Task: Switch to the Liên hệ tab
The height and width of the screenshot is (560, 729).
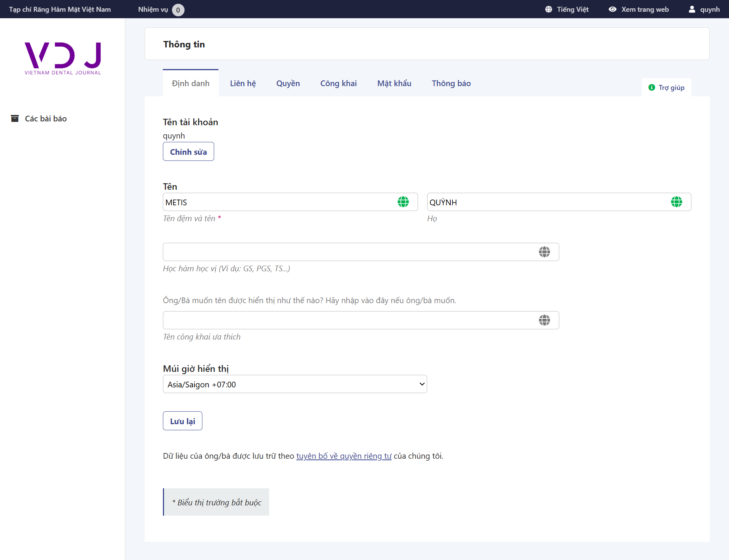Action: (x=243, y=83)
